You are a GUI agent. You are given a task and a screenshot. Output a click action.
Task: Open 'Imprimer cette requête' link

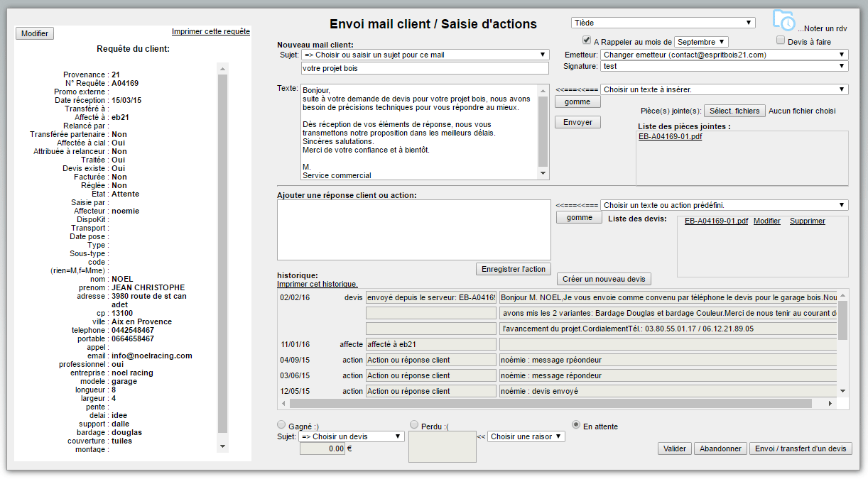210,31
